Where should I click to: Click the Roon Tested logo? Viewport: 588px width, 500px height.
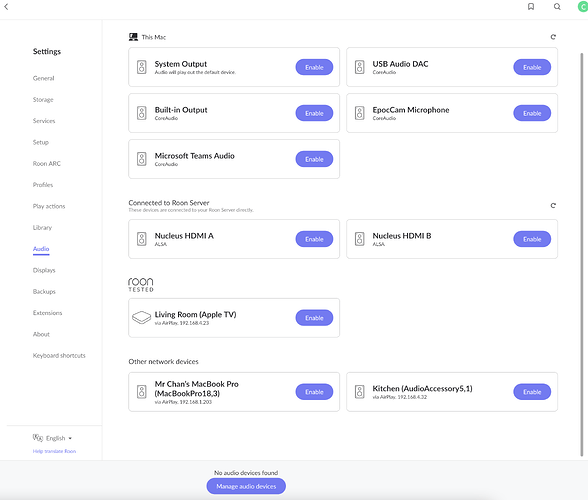[x=141, y=285]
